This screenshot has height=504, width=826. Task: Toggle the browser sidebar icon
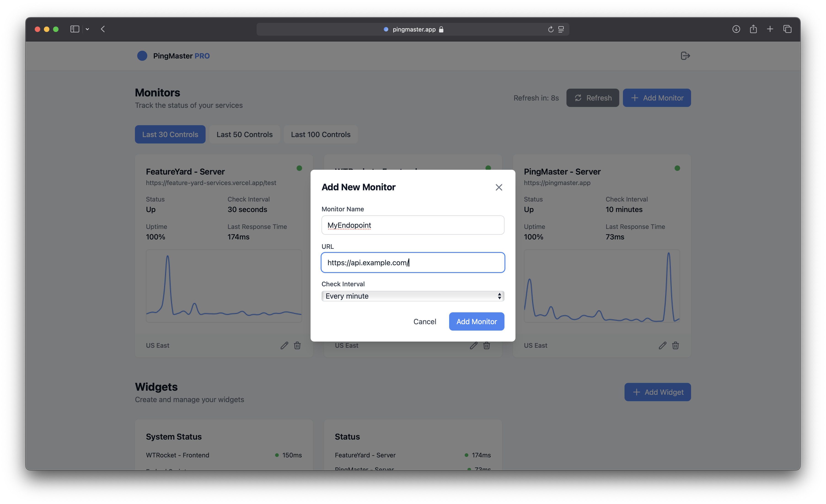click(75, 29)
